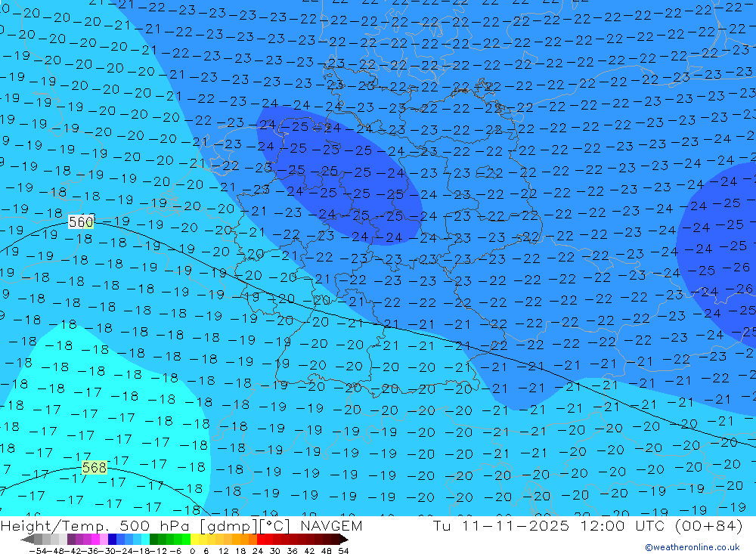Click the '12' legend scale value
The width and height of the screenshot is (756, 554).
pyautogui.click(x=224, y=551)
